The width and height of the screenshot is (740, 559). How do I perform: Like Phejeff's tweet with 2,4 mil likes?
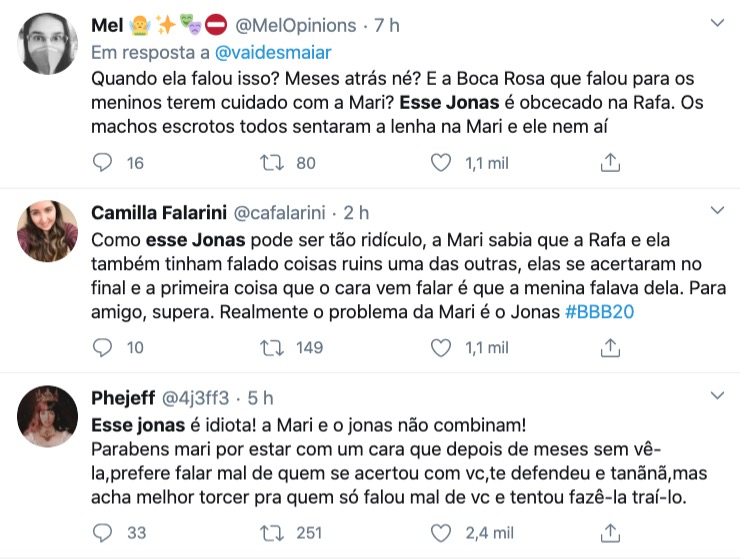pos(440,533)
